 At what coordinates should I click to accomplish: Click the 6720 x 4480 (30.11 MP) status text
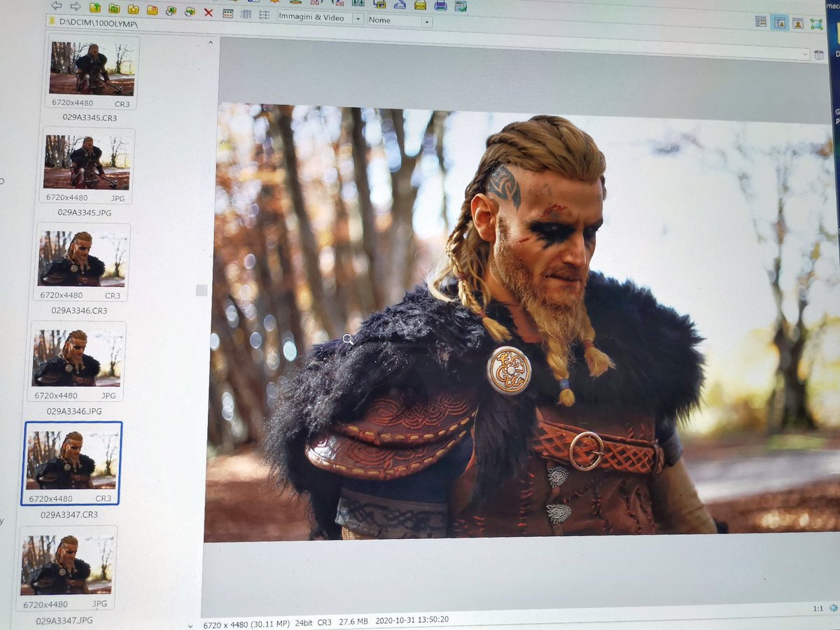tap(248, 624)
